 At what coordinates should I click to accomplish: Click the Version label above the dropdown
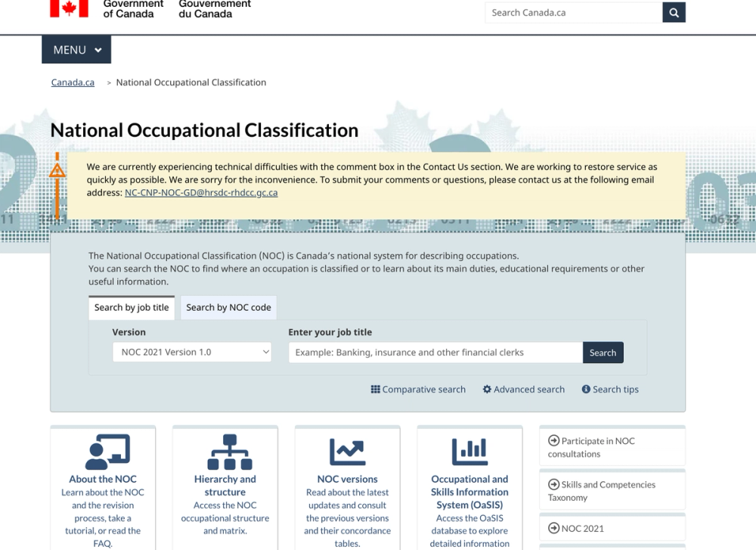click(x=129, y=332)
